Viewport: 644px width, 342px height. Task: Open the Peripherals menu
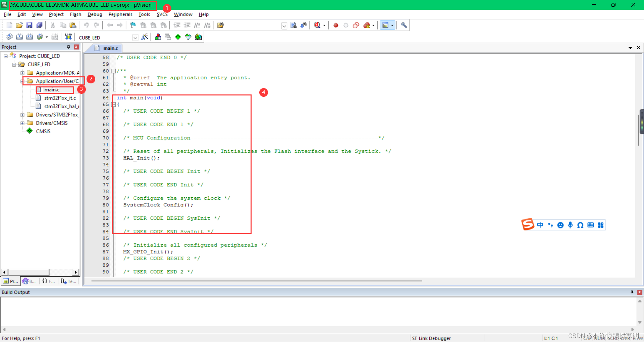point(120,14)
